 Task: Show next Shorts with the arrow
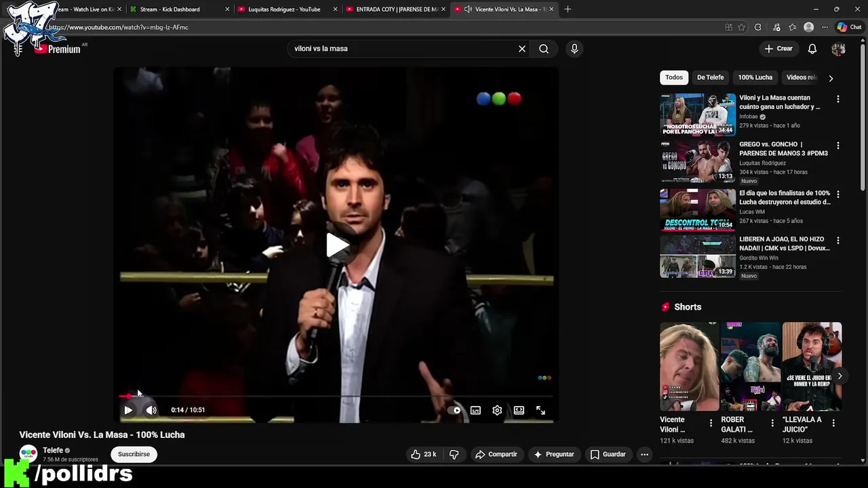pyautogui.click(x=840, y=375)
